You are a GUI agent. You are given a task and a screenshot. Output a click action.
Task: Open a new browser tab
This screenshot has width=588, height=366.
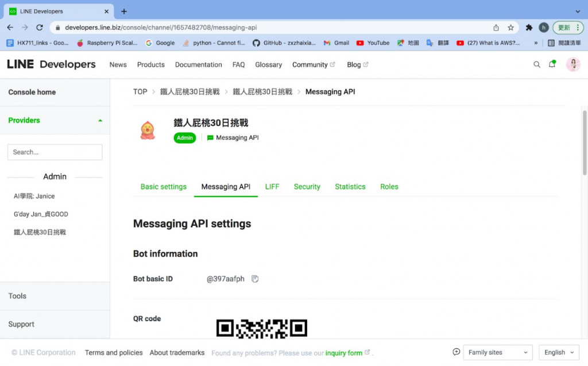coord(124,11)
